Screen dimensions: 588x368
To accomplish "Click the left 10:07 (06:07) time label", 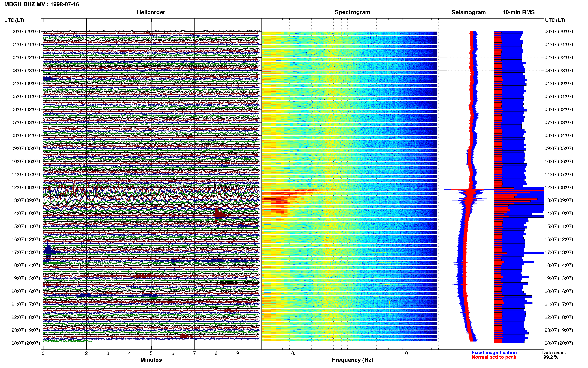I will point(26,161).
